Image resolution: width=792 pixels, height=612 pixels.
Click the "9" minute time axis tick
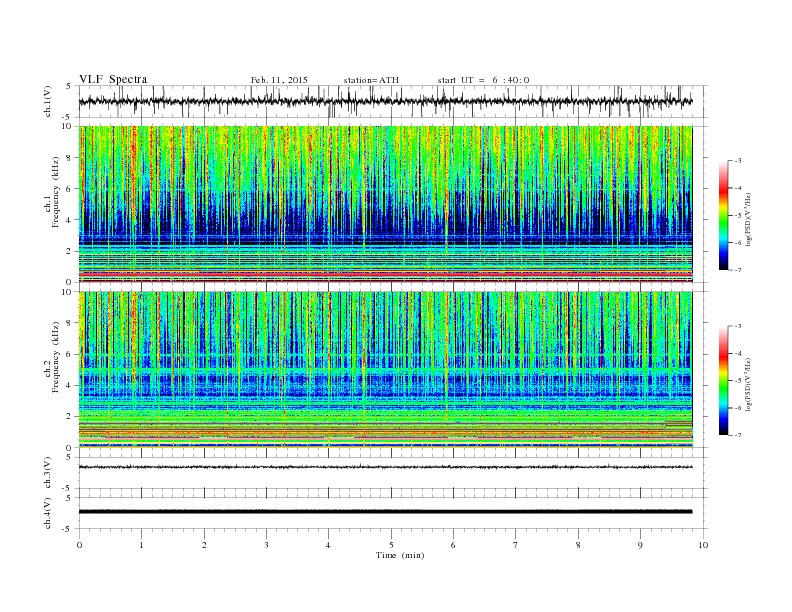(x=640, y=545)
